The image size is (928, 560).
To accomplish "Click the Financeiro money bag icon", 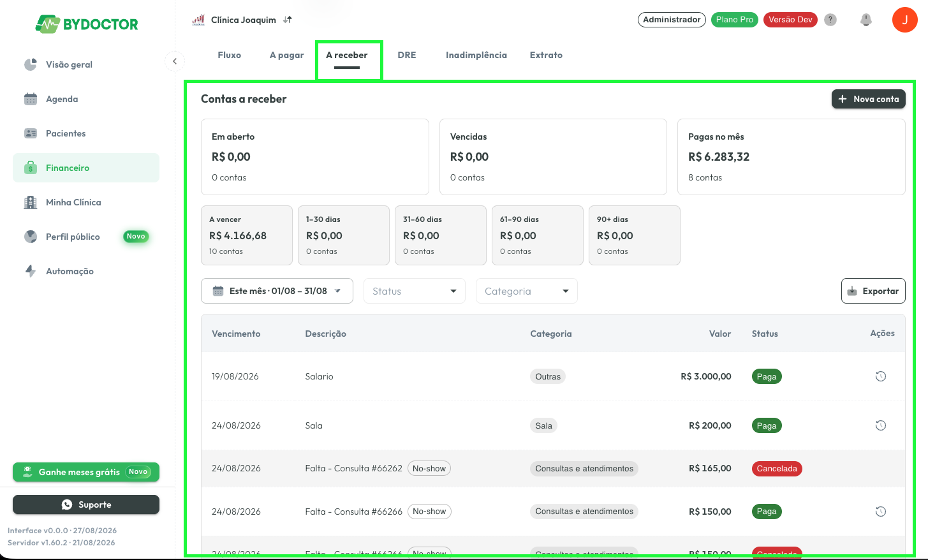I will pyautogui.click(x=31, y=168).
